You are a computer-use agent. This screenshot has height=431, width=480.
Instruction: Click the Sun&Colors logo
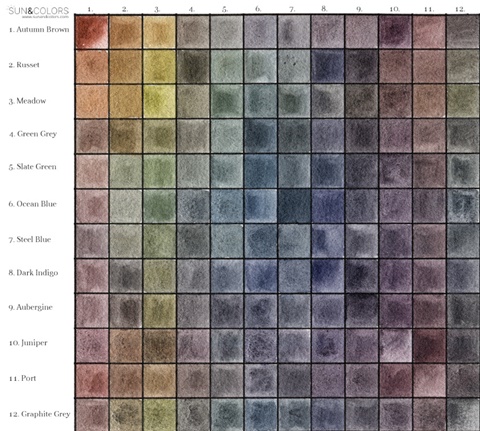click(x=38, y=12)
